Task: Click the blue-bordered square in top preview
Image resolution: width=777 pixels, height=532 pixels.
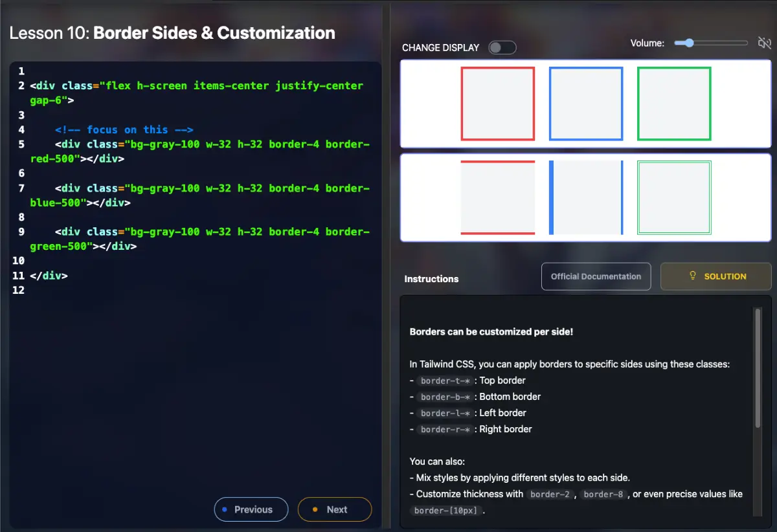Action: click(586, 104)
